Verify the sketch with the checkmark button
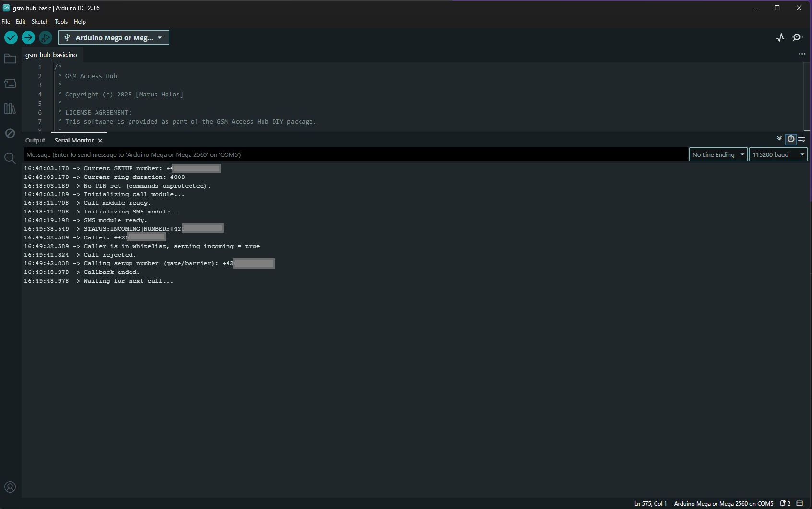812x509 pixels. tap(11, 37)
